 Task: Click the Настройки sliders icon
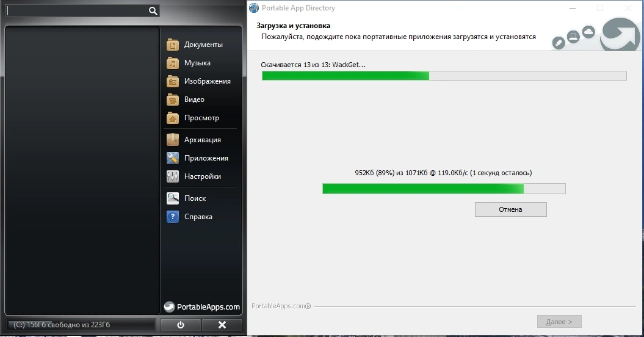173,176
